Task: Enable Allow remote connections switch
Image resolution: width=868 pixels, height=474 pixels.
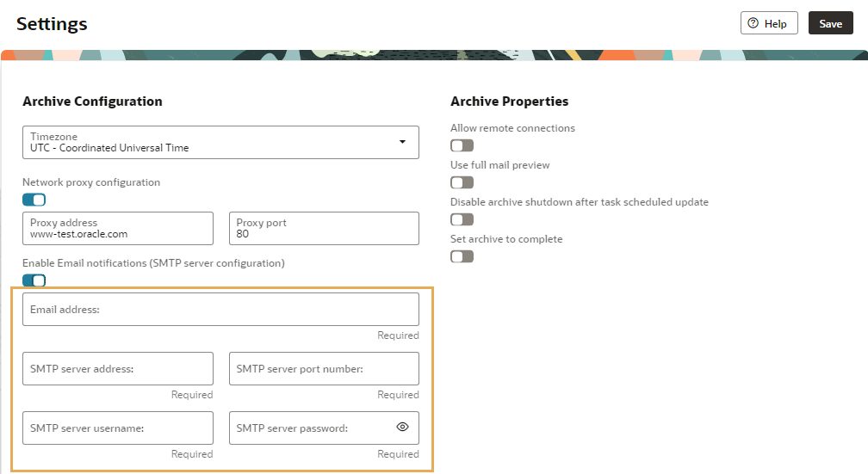Action: (462, 145)
